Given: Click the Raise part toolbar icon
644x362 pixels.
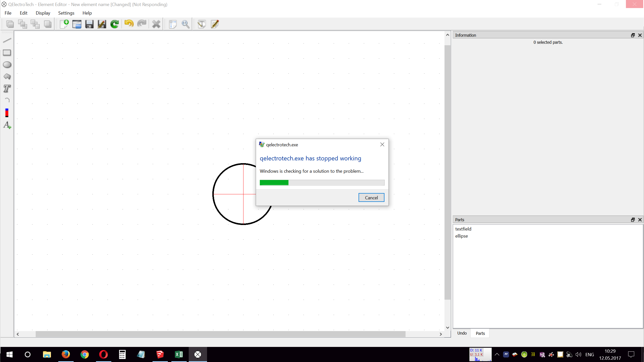Looking at the screenshot, I should pyautogui.click(x=23, y=24).
